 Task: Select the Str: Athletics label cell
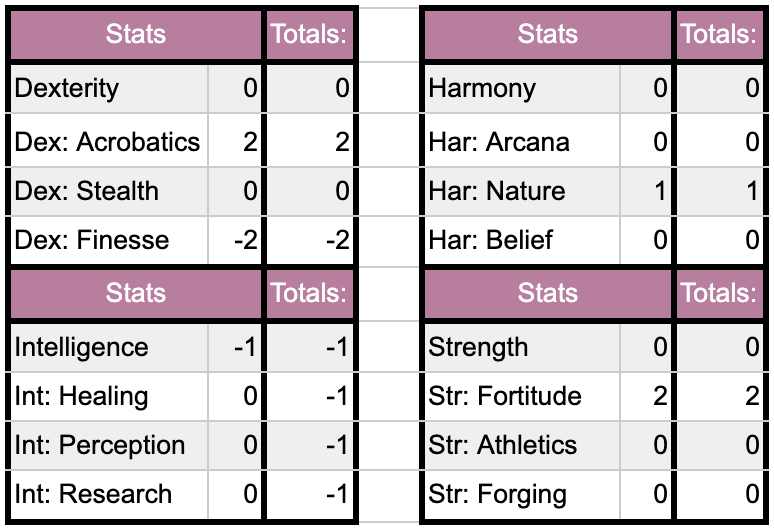(x=522, y=446)
